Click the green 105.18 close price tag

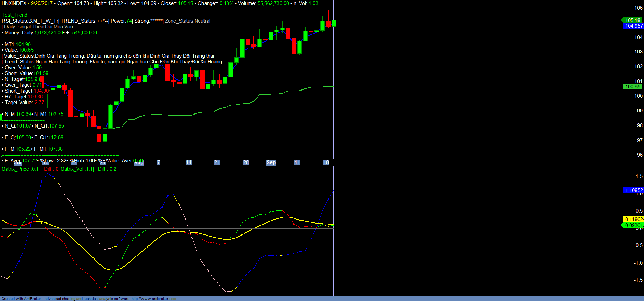tap(632, 20)
